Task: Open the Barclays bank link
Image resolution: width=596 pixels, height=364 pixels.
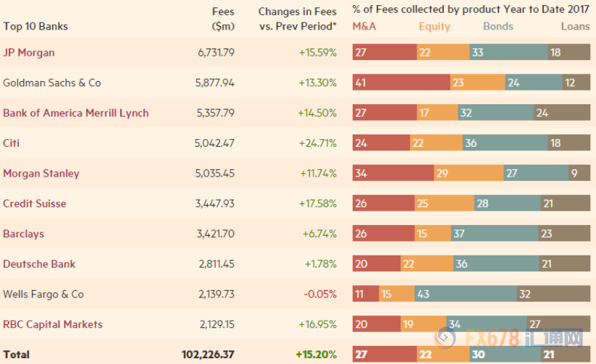Action: (24, 234)
